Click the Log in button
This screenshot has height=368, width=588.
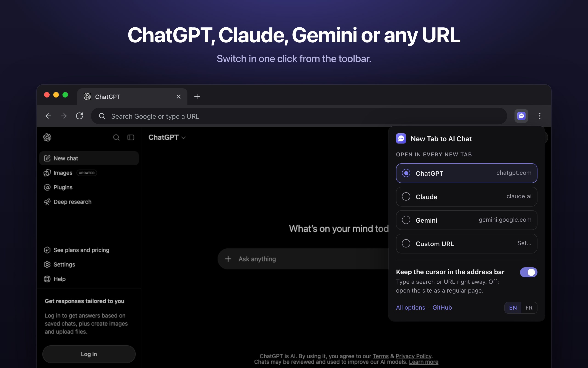point(89,354)
